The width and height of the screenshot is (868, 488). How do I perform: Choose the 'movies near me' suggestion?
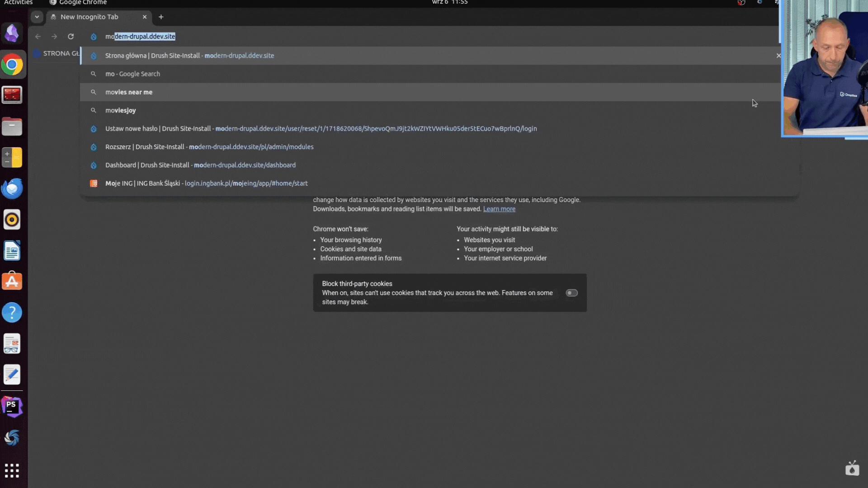430,92
